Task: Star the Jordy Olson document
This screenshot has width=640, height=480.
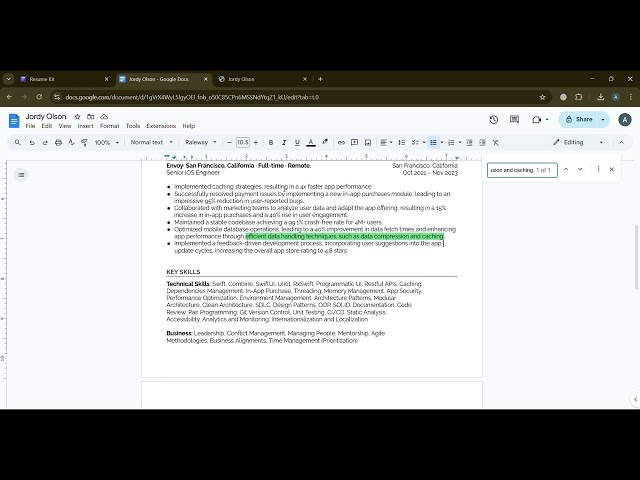Action: tap(77, 117)
